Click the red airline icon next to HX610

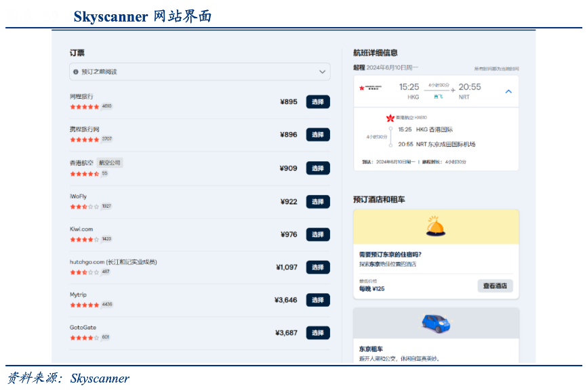[x=390, y=118]
